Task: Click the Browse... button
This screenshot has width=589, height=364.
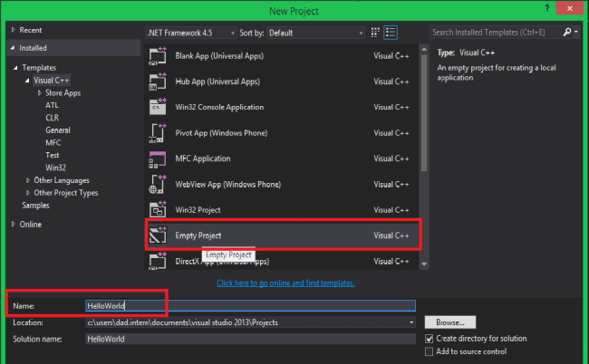Action: pyautogui.click(x=450, y=322)
